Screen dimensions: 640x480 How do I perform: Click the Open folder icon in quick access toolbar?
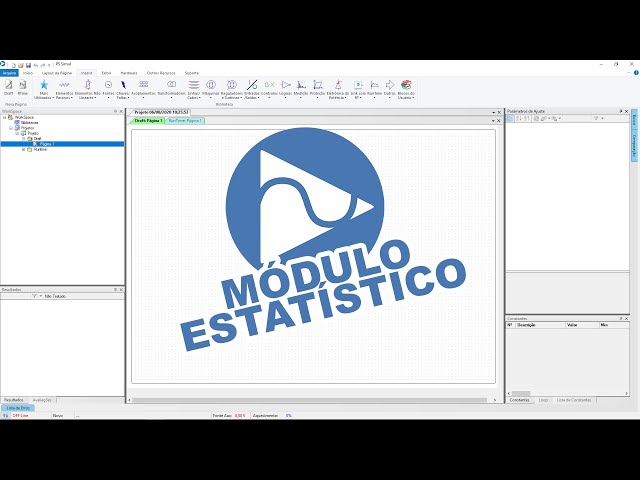coord(21,65)
